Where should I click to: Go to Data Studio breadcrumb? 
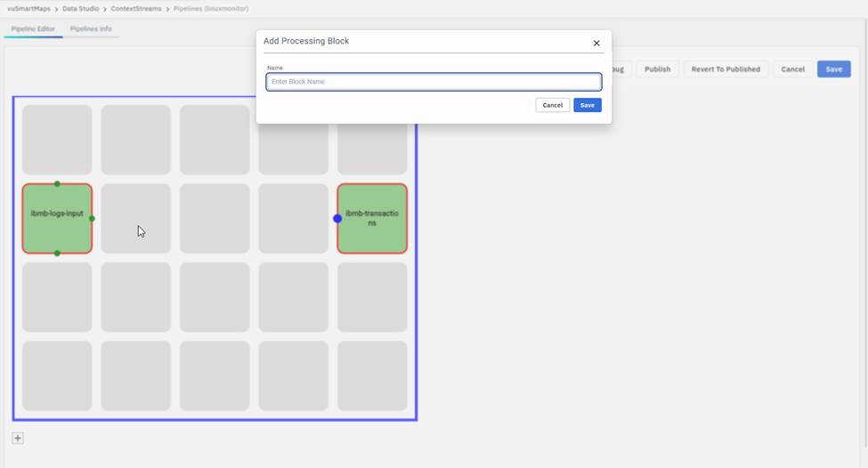click(80, 8)
